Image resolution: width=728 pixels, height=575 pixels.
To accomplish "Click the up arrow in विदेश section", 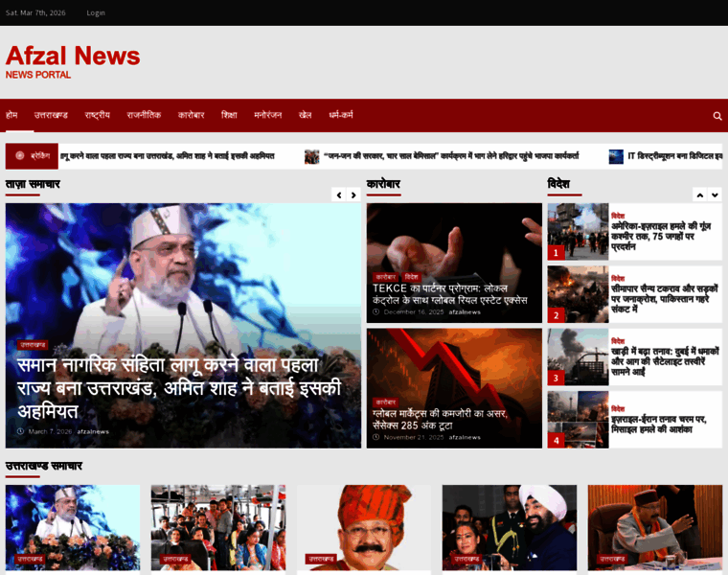I will click(x=700, y=195).
